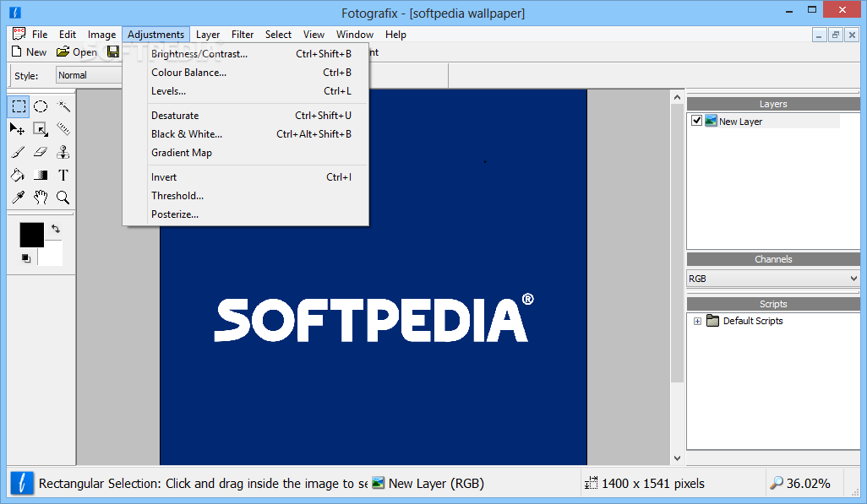Select the Zoom magnifier tool

pos(63,198)
